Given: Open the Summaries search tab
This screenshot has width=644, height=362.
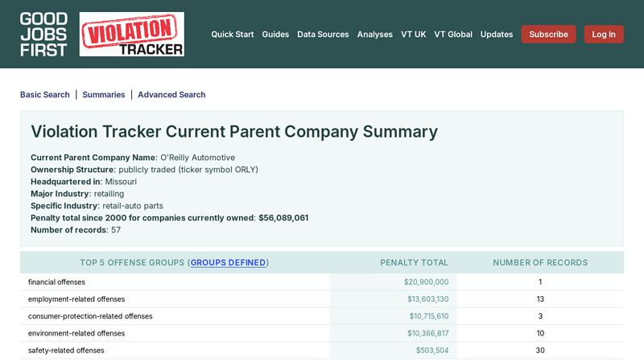Looking at the screenshot, I should pyautogui.click(x=104, y=95).
